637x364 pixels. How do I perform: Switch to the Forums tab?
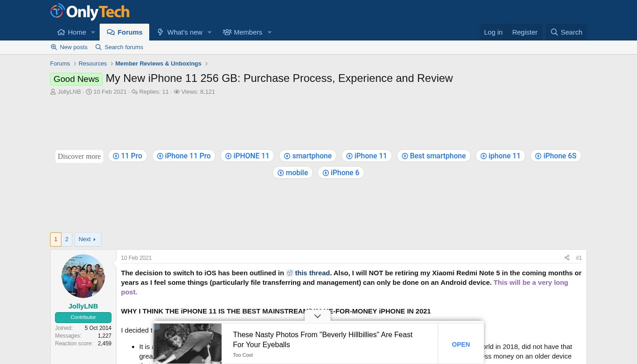125,32
